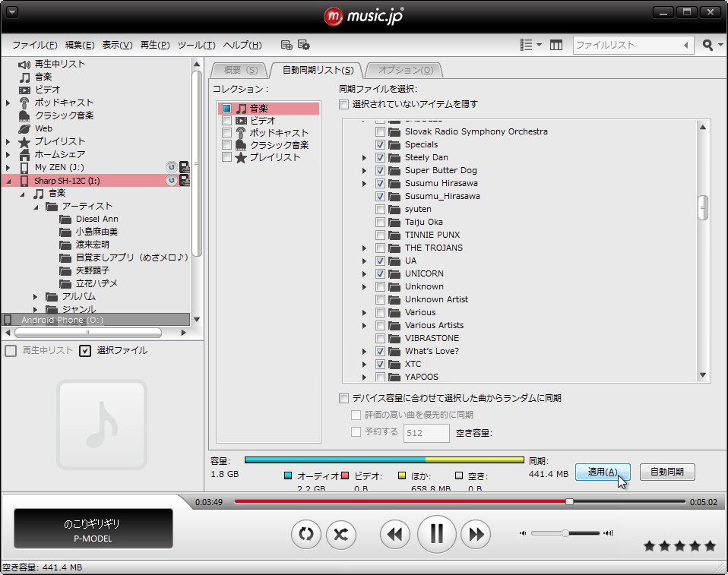Click the playback progress slider handle

[569, 501]
